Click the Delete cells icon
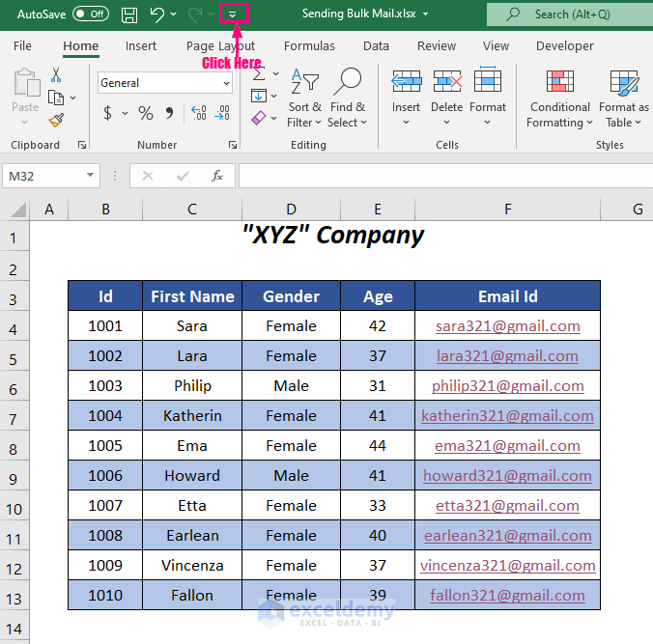Screen dimensions: 653x644 pyautogui.click(x=447, y=81)
